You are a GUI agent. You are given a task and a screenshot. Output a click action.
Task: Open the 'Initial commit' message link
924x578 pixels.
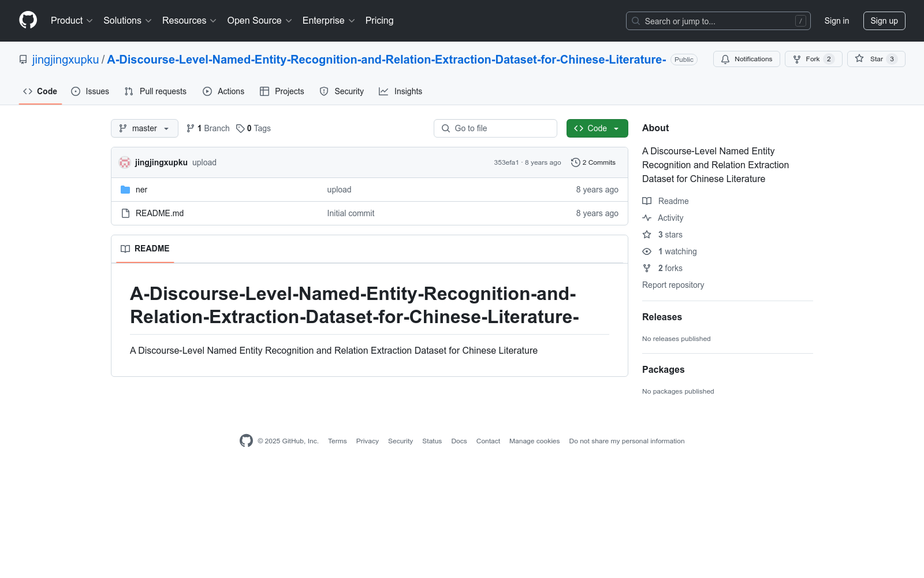pos(351,213)
